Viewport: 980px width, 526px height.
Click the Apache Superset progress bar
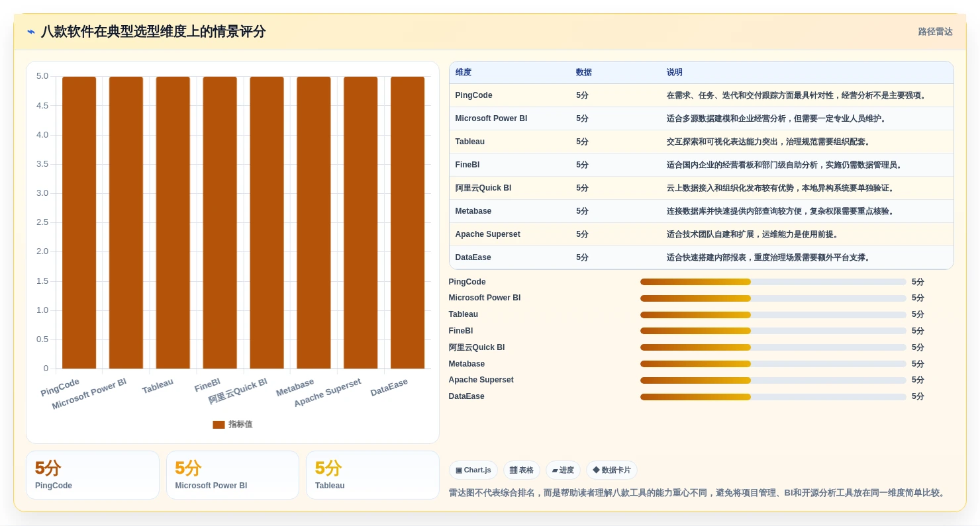click(x=773, y=380)
